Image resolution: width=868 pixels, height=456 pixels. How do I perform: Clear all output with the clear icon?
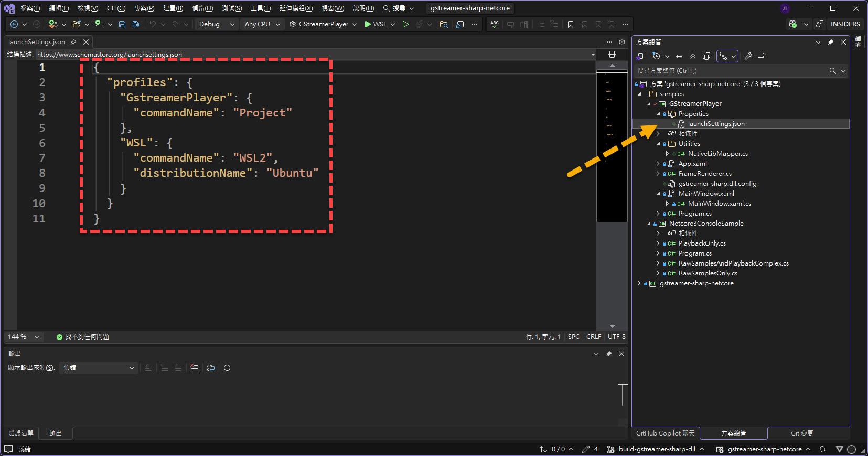coord(194,368)
